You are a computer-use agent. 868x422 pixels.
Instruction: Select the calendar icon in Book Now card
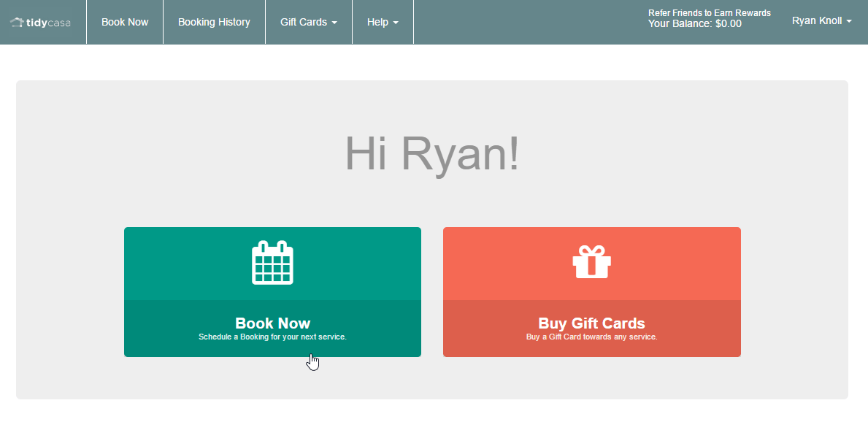(x=272, y=263)
